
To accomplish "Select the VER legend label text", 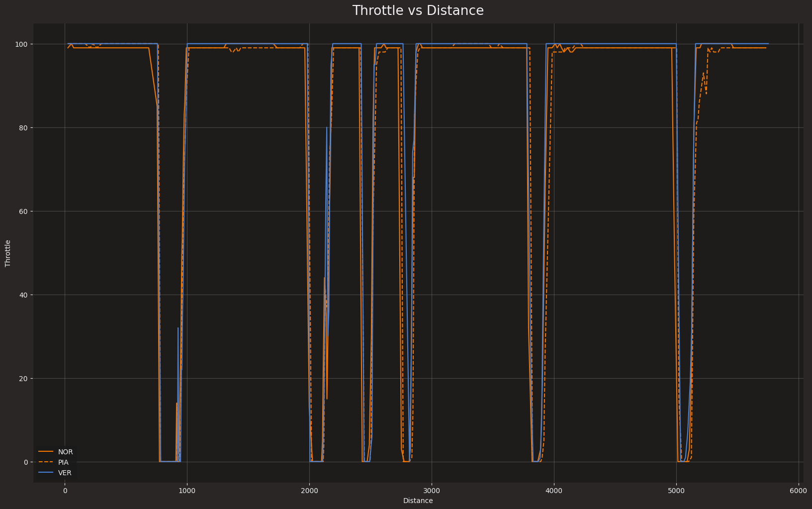I will (65, 473).
